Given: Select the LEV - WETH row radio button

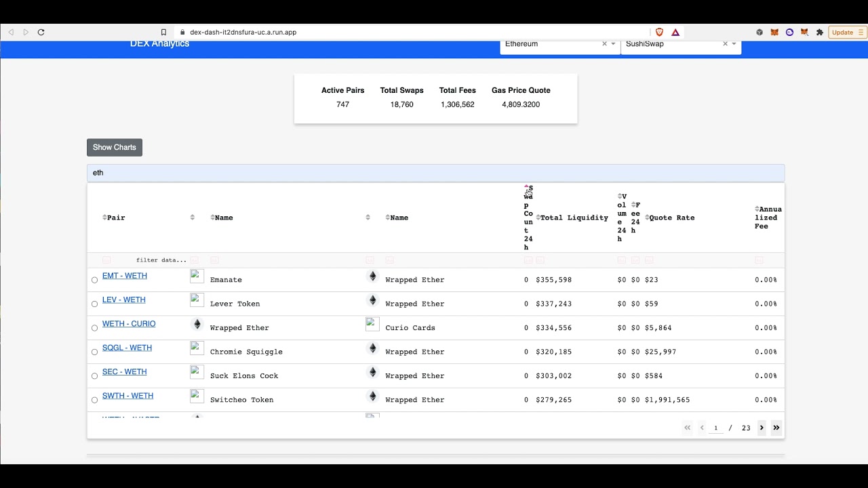Looking at the screenshot, I should [94, 304].
